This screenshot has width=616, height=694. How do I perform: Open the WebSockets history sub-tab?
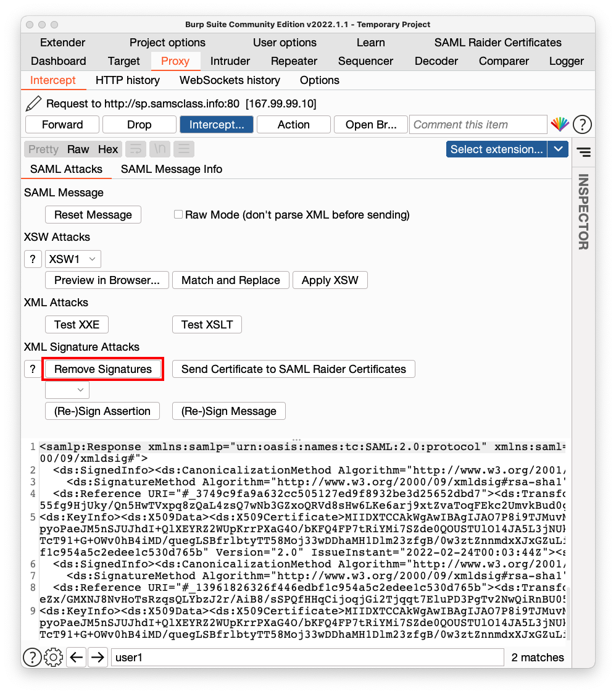(230, 80)
